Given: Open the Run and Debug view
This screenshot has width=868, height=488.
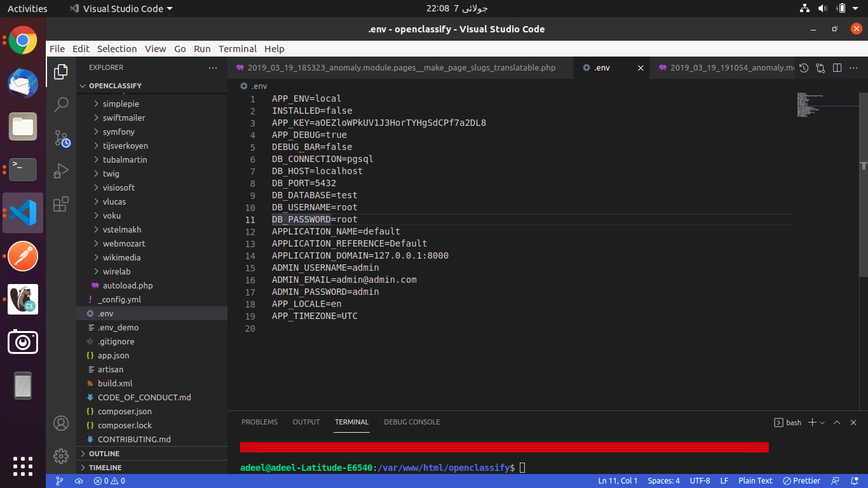Looking at the screenshot, I should tap(61, 171).
